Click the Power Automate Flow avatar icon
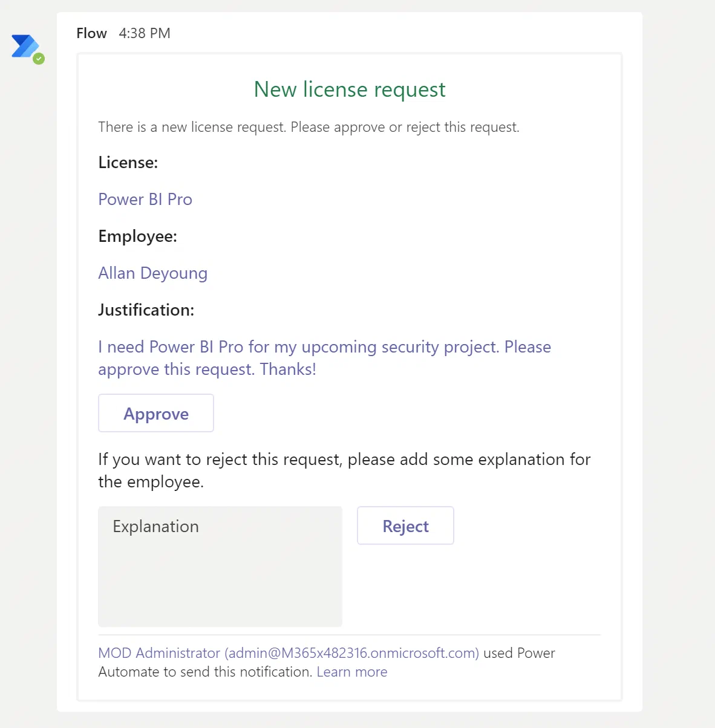The height and width of the screenshot is (728, 715). click(26, 47)
